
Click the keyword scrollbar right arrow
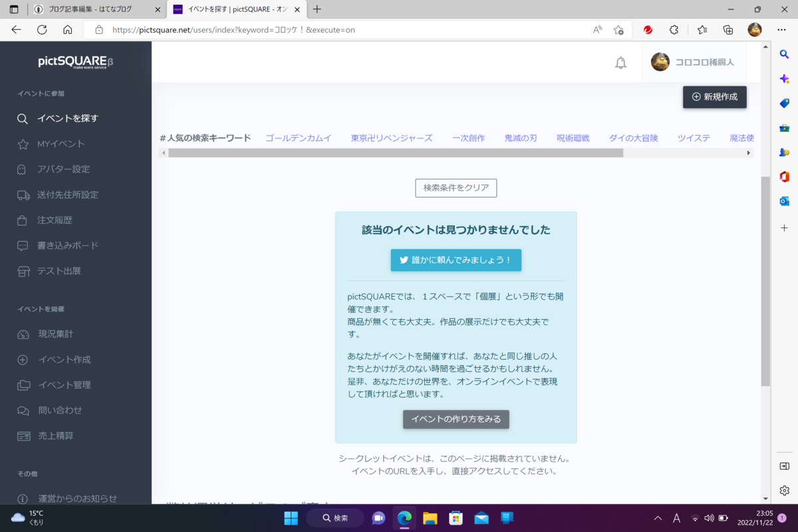point(749,153)
